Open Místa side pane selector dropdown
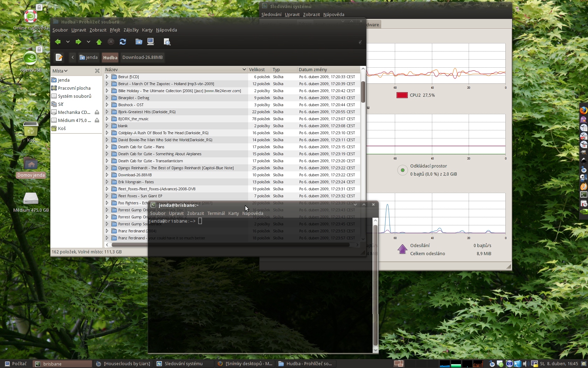Image resolution: width=588 pixels, height=368 pixels. point(60,71)
